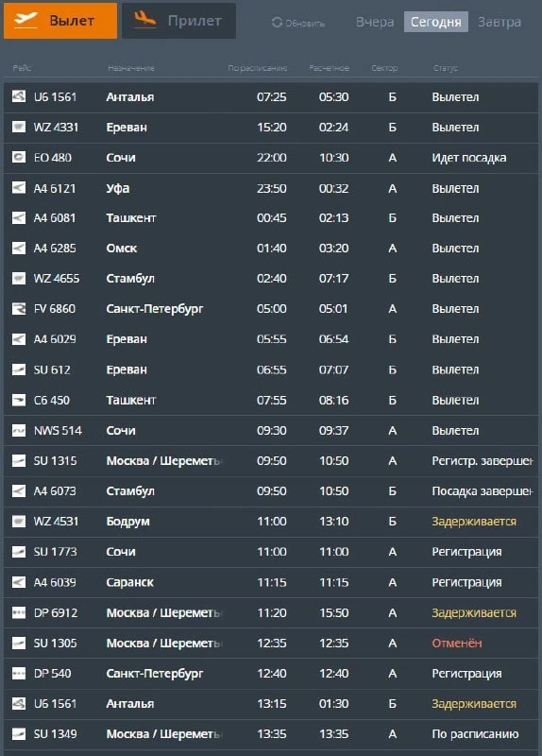Sort by the Назначение column header

point(131,68)
